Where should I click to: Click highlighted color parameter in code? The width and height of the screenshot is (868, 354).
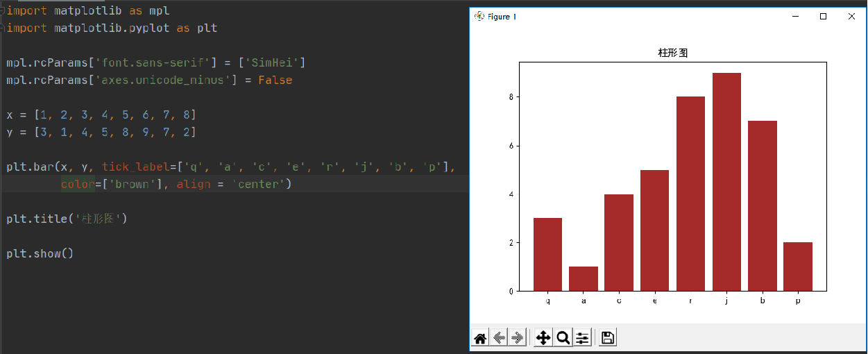78,184
